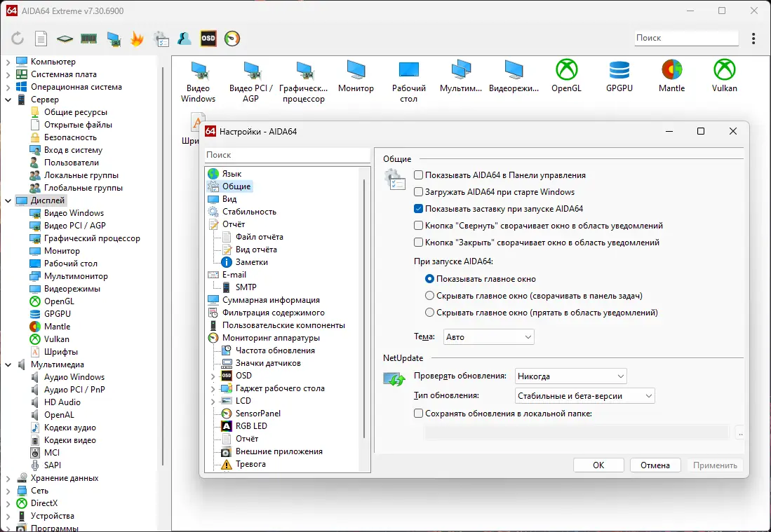771x532 pixels.
Task: Open the OSD panel toolbar icon
Action: click(208, 39)
